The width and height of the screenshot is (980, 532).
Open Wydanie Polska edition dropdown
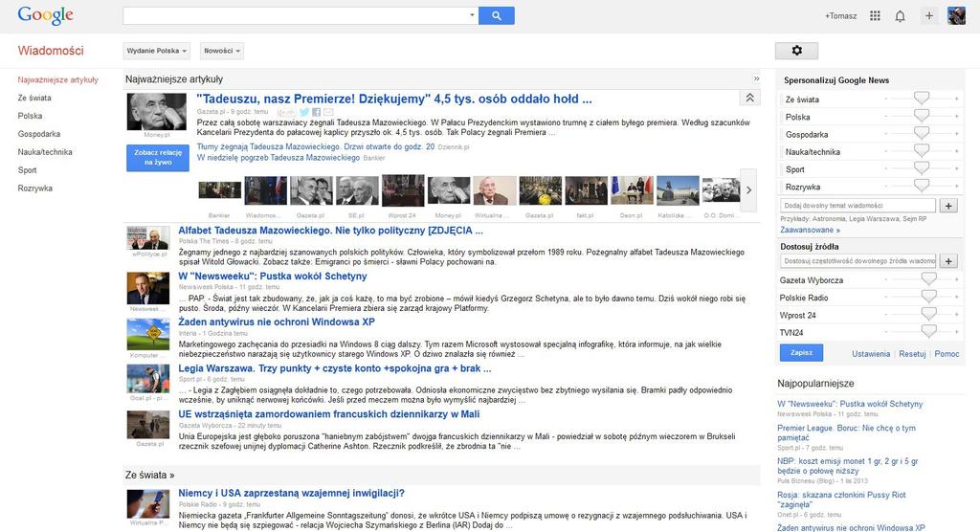tap(157, 51)
